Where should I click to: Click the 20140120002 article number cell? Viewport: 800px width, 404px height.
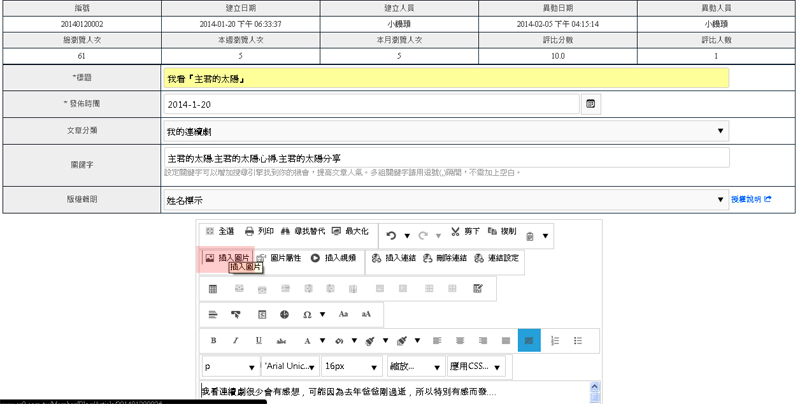click(x=82, y=24)
